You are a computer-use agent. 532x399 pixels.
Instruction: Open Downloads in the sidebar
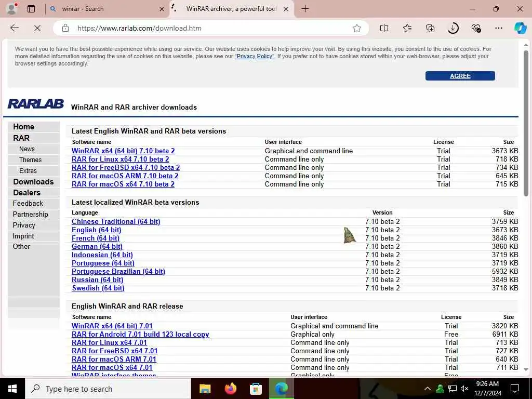[33, 182]
